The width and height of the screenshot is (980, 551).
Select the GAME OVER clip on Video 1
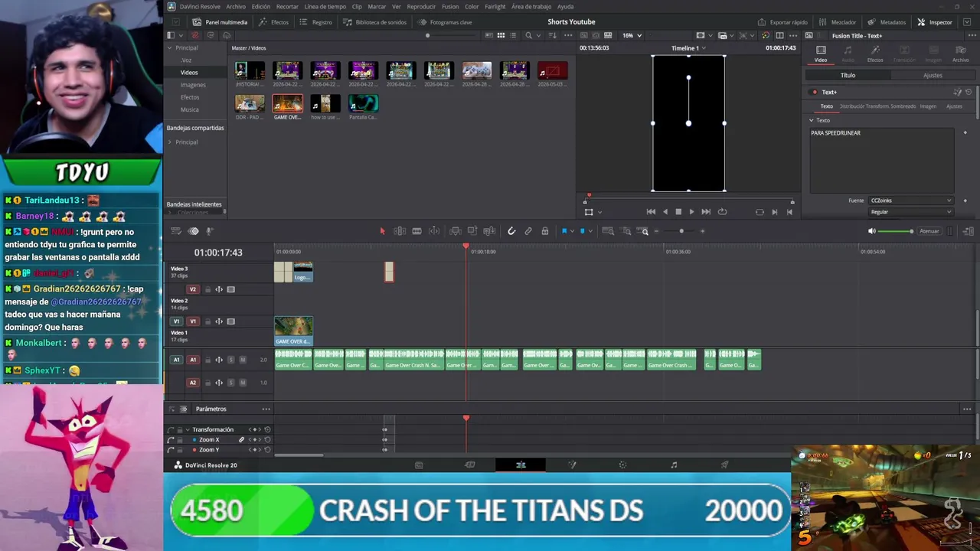tap(294, 331)
